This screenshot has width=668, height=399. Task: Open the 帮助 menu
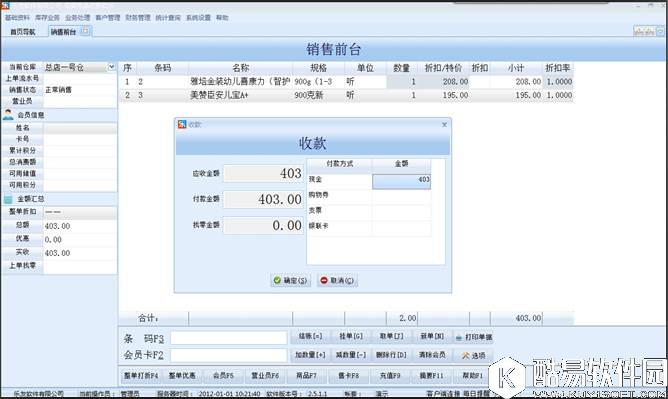[x=222, y=17]
